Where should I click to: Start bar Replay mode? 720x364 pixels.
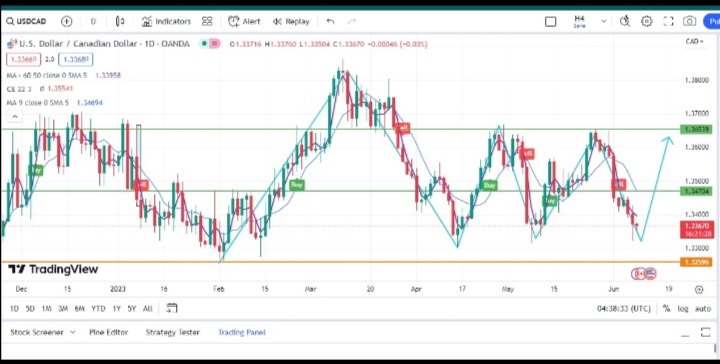(x=291, y=22)
